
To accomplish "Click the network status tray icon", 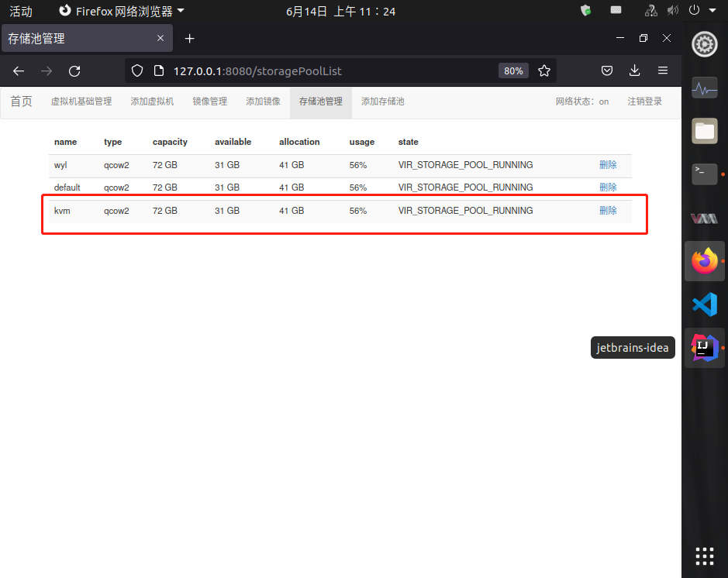I will click(651, 10).
